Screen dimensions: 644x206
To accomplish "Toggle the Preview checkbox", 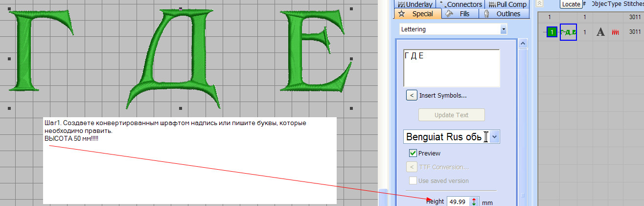I will (413, 154).
